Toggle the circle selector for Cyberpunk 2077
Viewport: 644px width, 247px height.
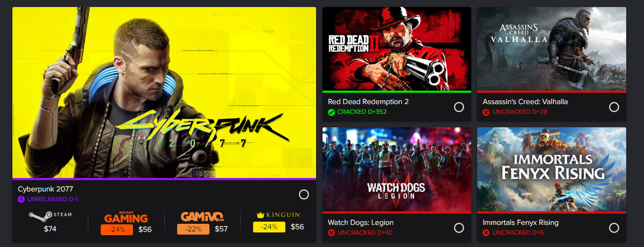point(304,194)
